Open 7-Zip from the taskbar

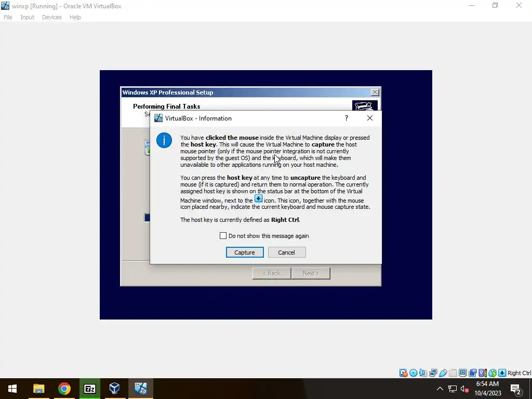coord(89,389)
